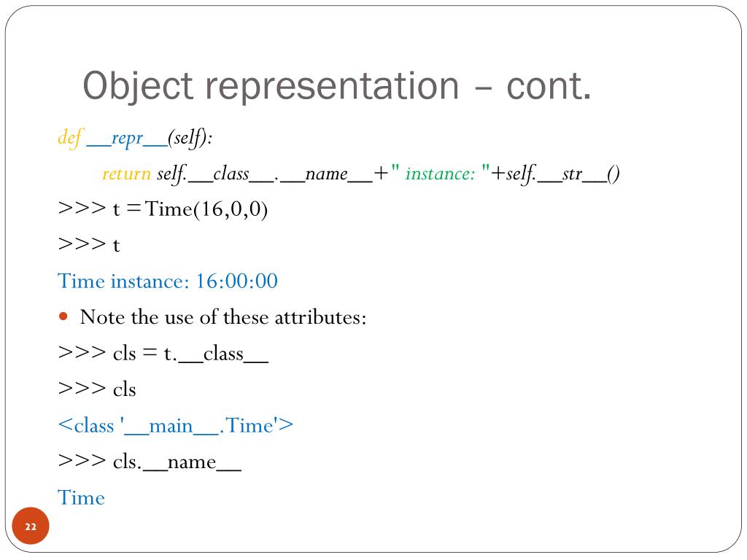Click self.__class__.__name__ expression
This screenshot has width=747, height=560.
point(265,174)
